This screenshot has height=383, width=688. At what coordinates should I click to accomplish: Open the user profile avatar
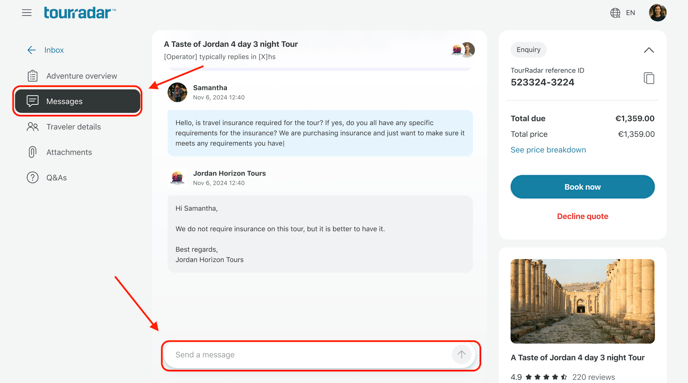click(657, 12)
